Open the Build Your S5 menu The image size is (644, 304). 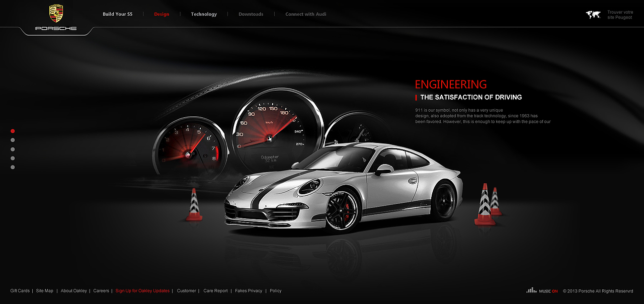coord(118,14)
